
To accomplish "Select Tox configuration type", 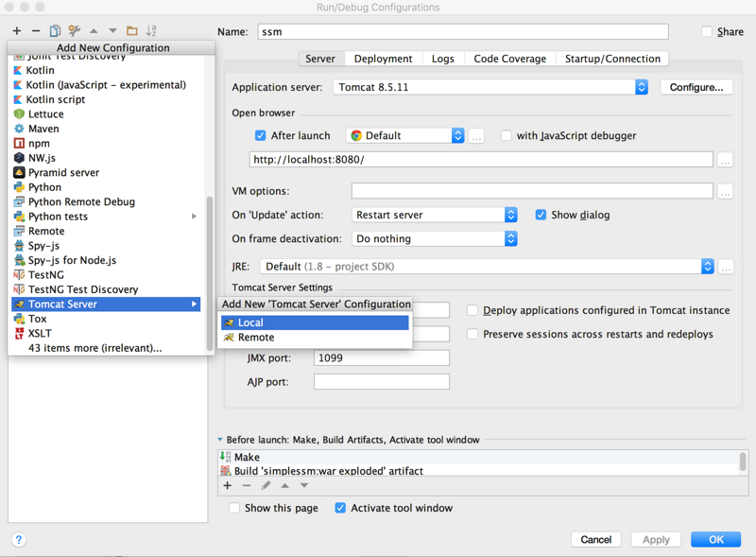I will coord(106,319).
